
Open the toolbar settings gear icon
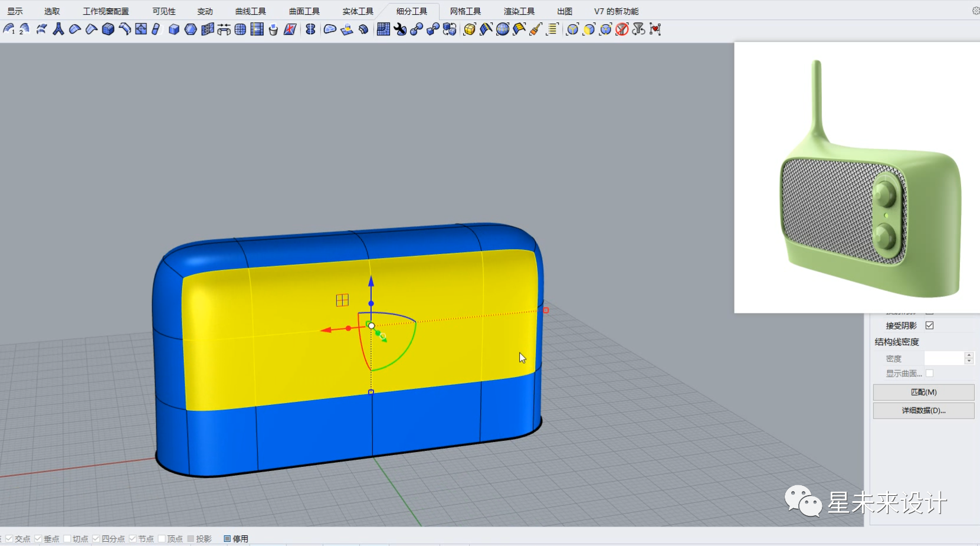975,11
